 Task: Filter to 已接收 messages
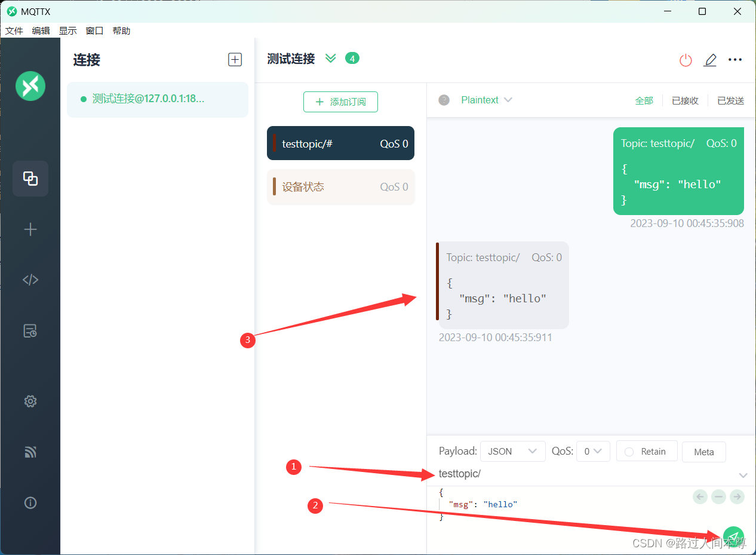[685, 100]
